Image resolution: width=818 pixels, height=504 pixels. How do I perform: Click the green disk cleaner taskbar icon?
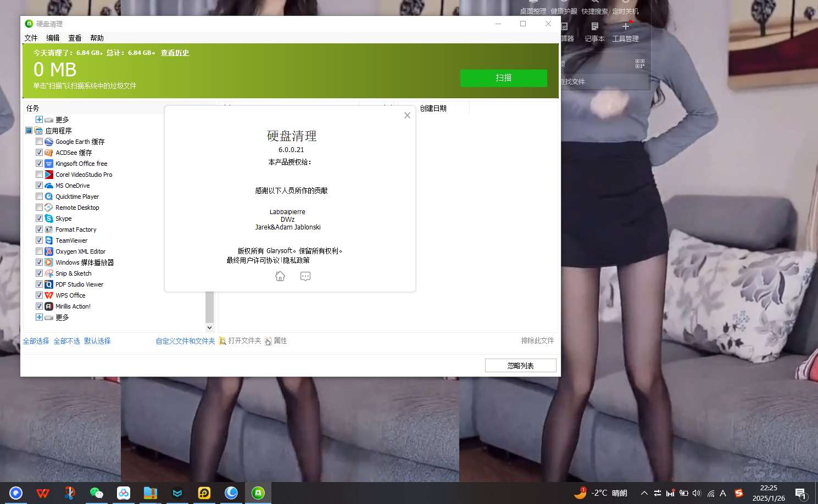click(258, 493)
